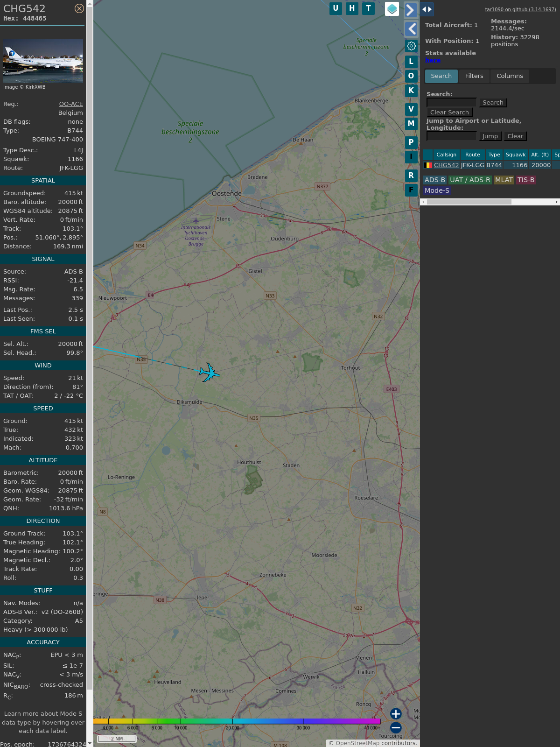Toggle the sidebar width arrows button

tap(427, 9)
